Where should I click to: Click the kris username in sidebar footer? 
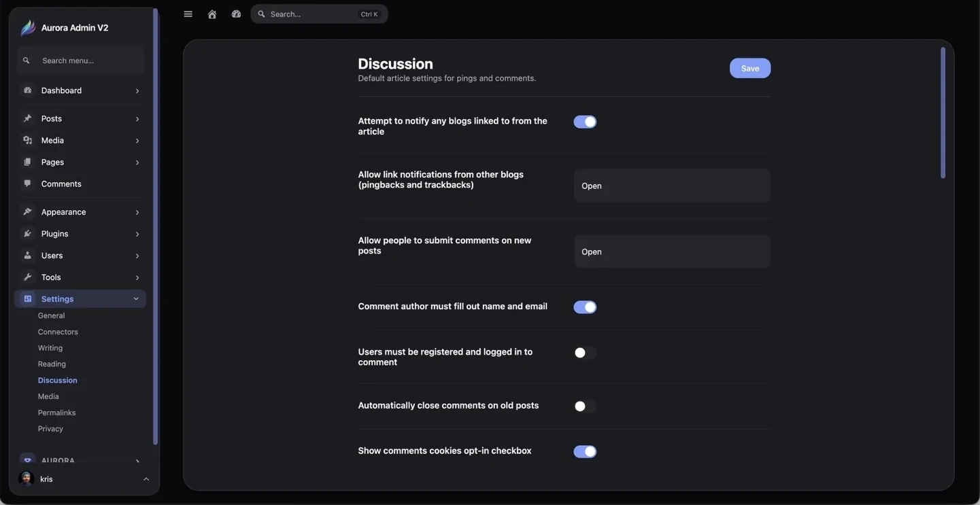click(x=46, y=479)
